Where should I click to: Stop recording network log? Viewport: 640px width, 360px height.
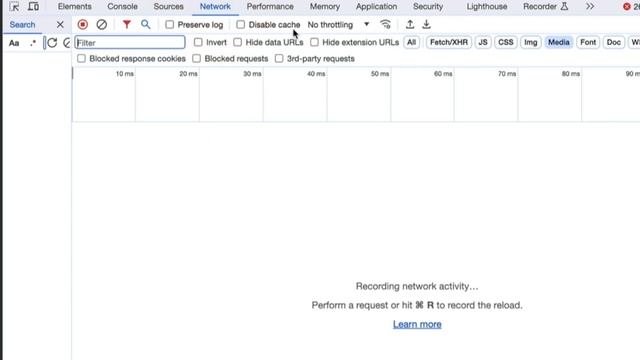pyautogui.click(x=83, y=24)
